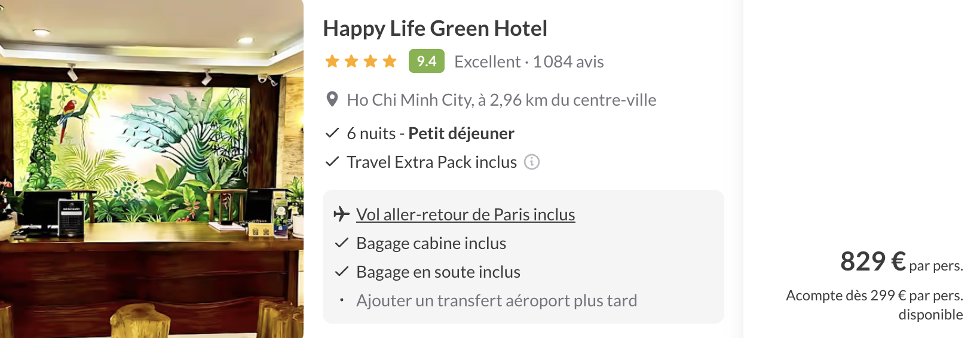980x338 pixels.
Task: Click the fourth orange star icon
Action: click(390, 62)
